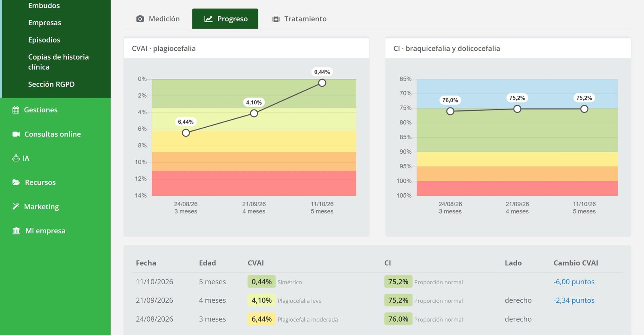
Task: Click the 4,10% CVAI badge in table
Action: click(262, 300)
